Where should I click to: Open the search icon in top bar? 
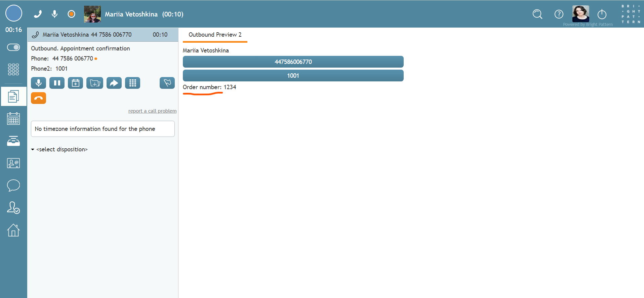[x=537, y=14]
